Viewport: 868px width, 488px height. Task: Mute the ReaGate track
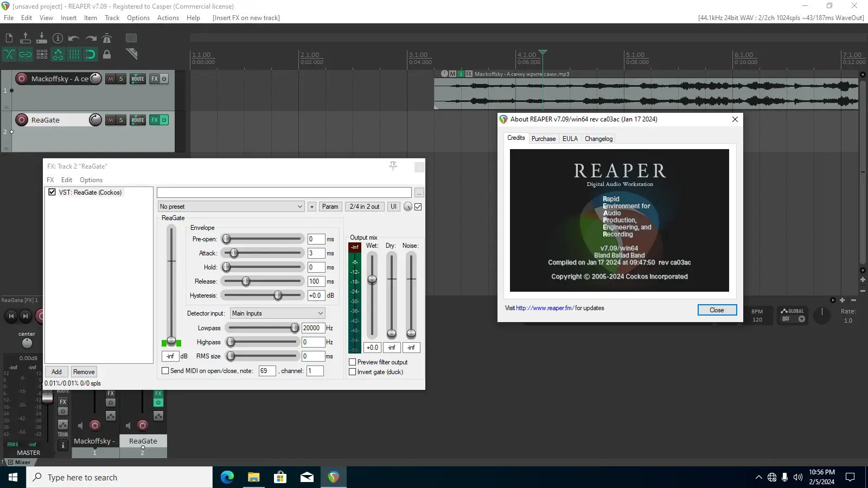(x=111, y=120)
